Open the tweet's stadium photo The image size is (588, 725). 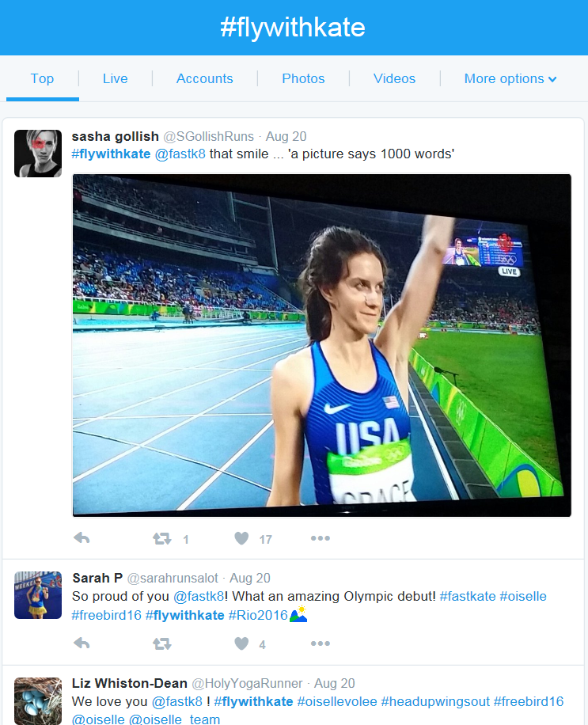tap(321, 345)
